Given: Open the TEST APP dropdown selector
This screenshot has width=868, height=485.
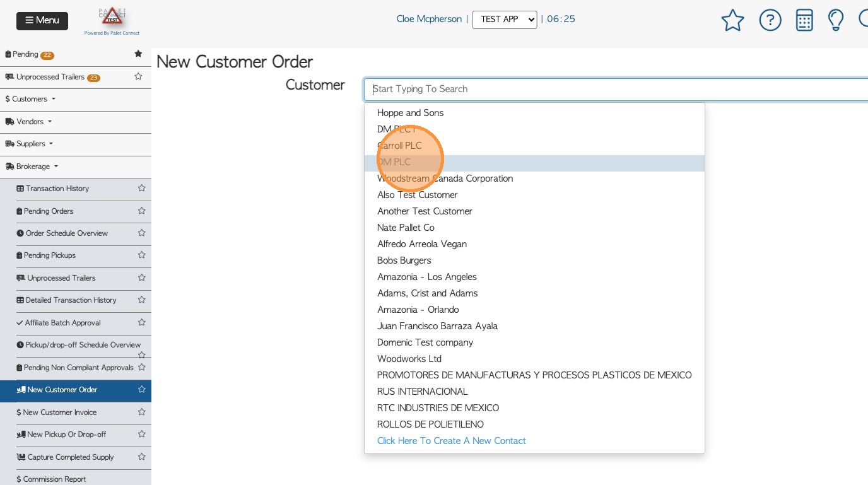Looking at the screenshot, I should 504,20.
